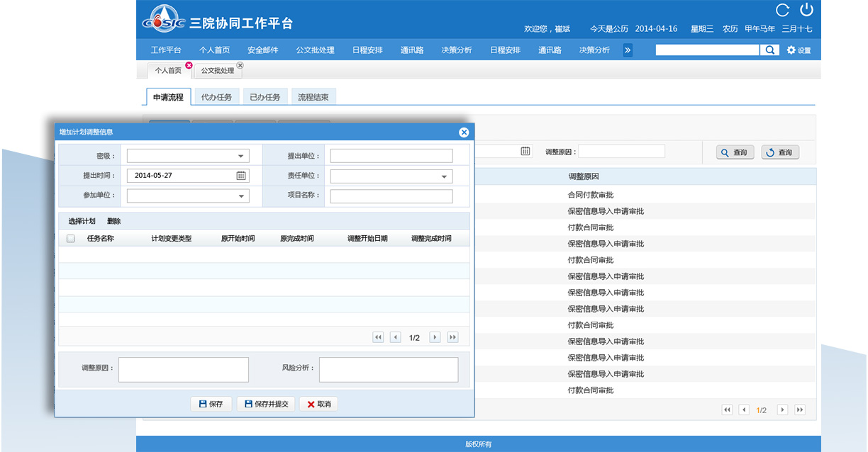The image size is (868, 452).
Task: Click the 保存并提交 button
Action: pyautogui.click(x=265, y=403)
